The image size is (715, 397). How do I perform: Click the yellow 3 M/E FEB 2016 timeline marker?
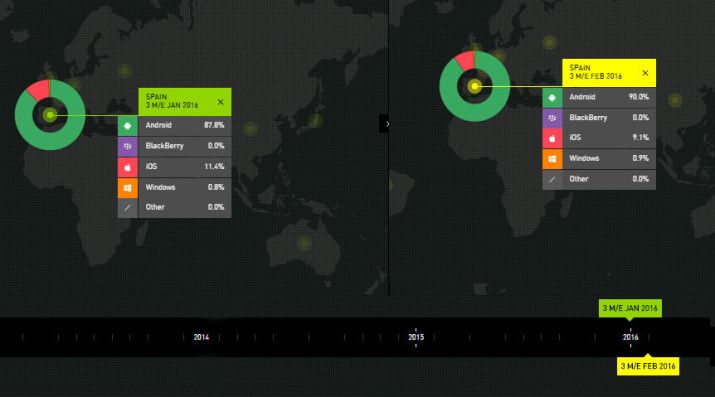tap(648, 366)
